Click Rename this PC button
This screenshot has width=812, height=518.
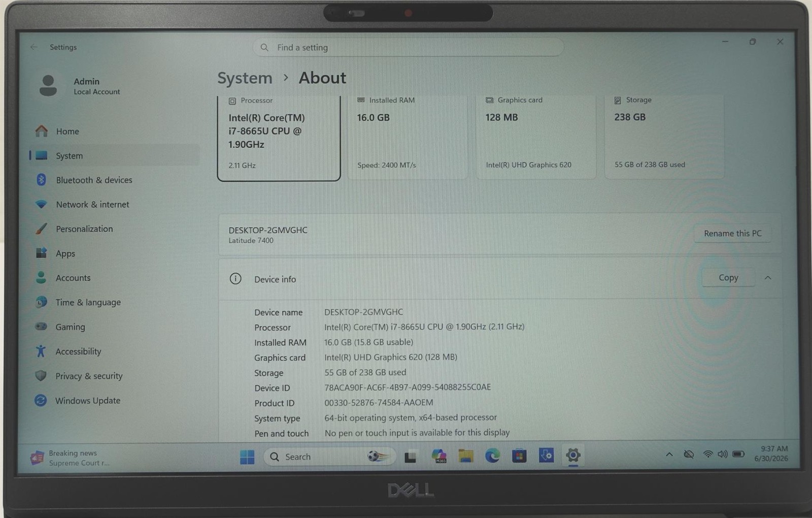pyautogui.click(x=732, y=233)
